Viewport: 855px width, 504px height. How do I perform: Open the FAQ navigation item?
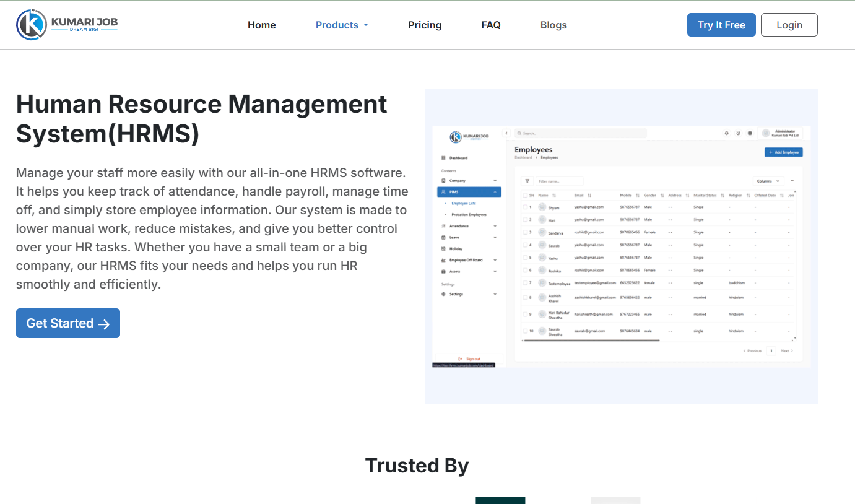pyautogui.click(x=491, y=25)
